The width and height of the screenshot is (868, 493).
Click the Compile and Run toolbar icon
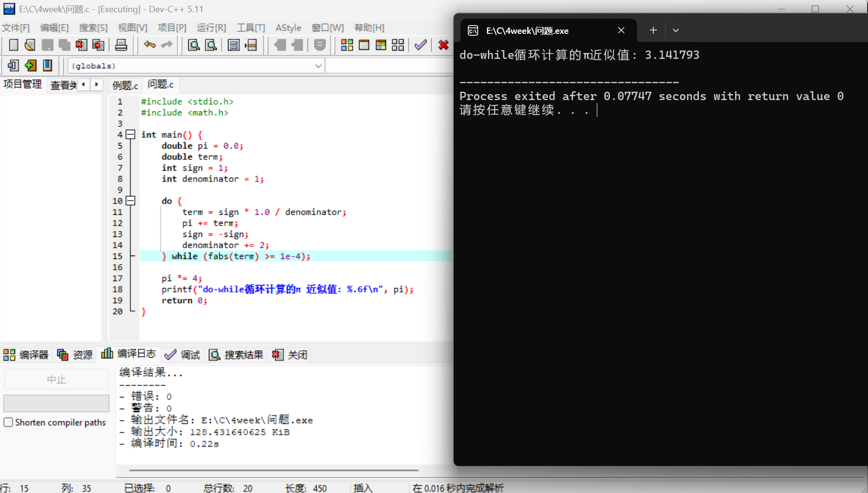pyautogui.click(x=381, y=45)
